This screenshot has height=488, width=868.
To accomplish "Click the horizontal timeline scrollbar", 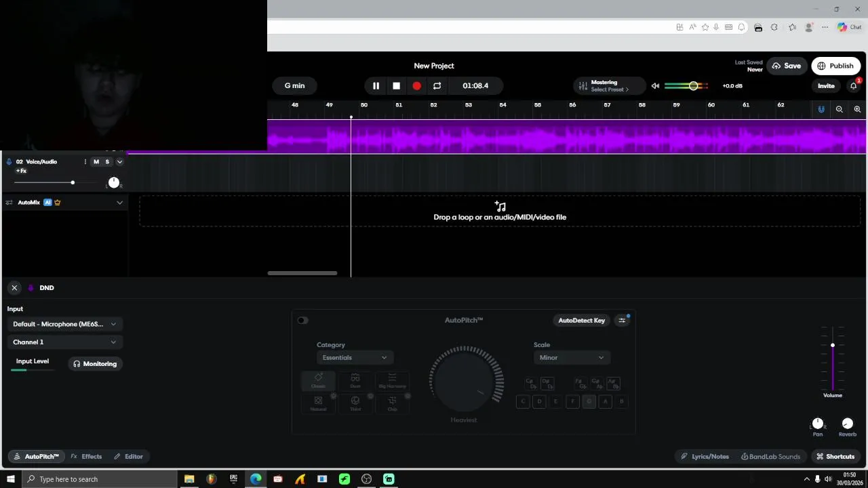I will coord(302,273).
